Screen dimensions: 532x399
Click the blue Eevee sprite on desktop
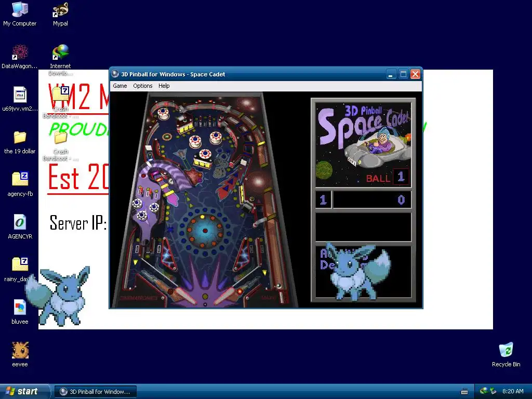tap(58, 296)
